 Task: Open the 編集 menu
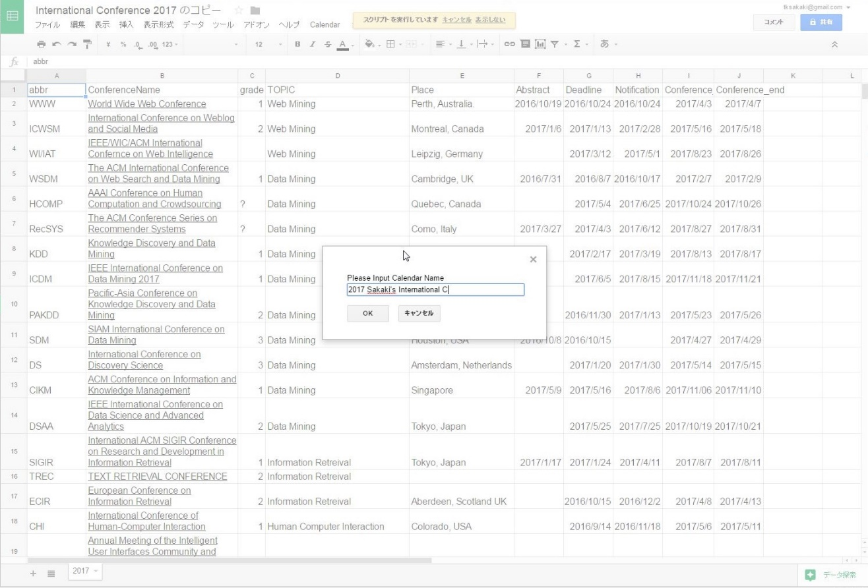pyautogui.click(x=78, y=24)
